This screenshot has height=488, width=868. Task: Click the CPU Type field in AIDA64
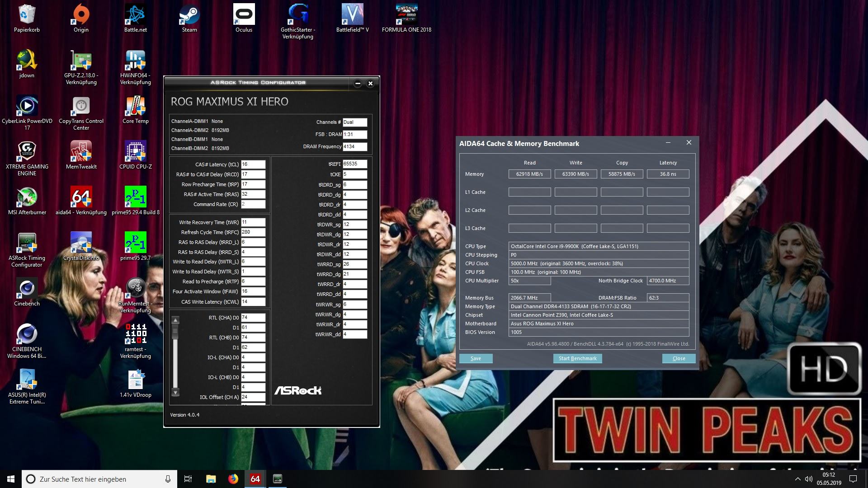(599, 246)
